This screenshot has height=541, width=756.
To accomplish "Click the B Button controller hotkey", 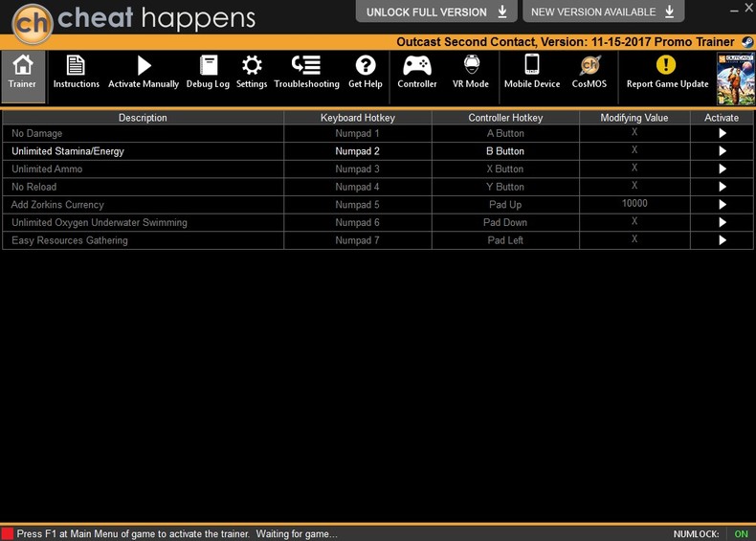I will [505, 151].
